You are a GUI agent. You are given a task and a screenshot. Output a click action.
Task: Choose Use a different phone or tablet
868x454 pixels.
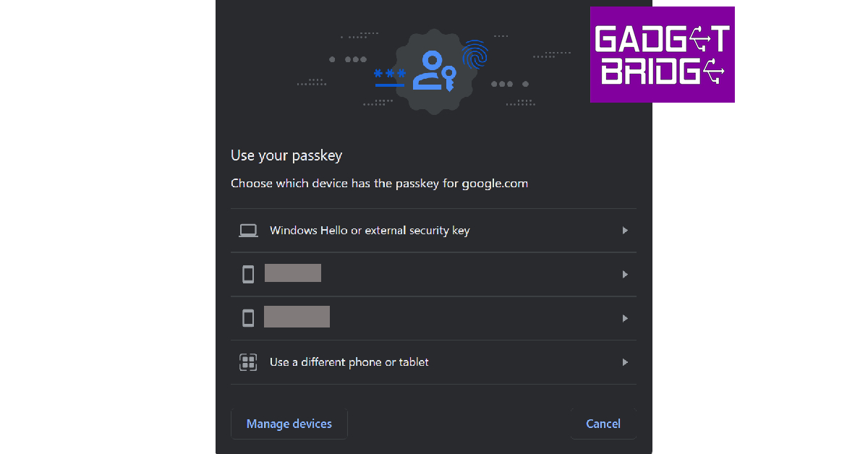(349, 362)
